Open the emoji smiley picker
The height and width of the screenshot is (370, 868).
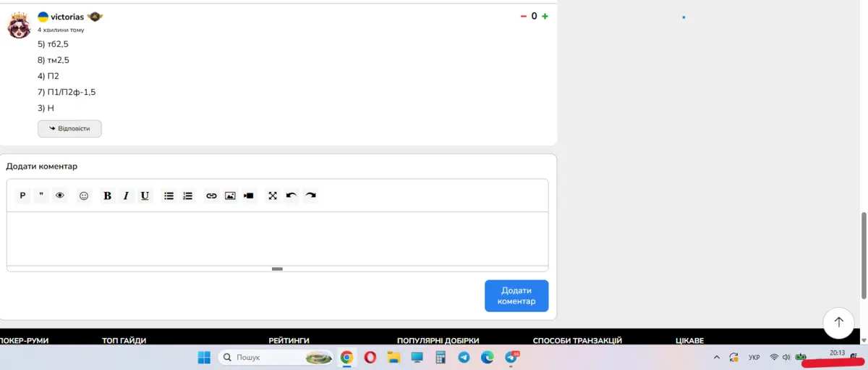pos(84,195)
